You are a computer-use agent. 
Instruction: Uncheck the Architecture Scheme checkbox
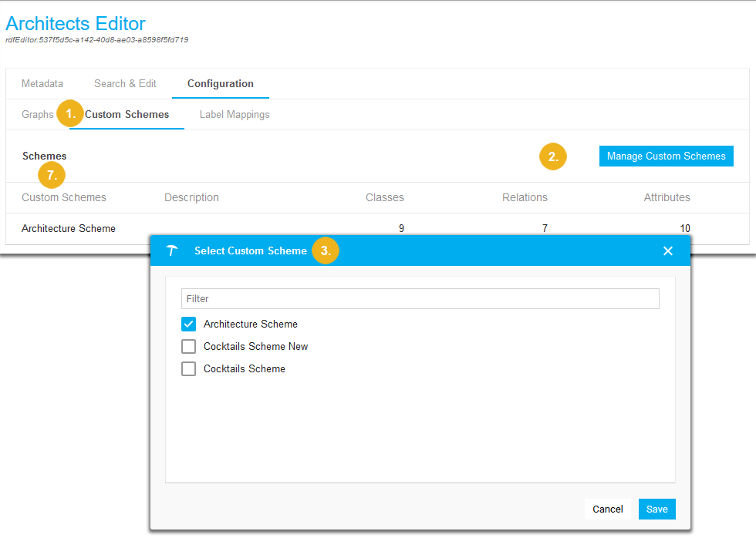[x=189, y=324]
